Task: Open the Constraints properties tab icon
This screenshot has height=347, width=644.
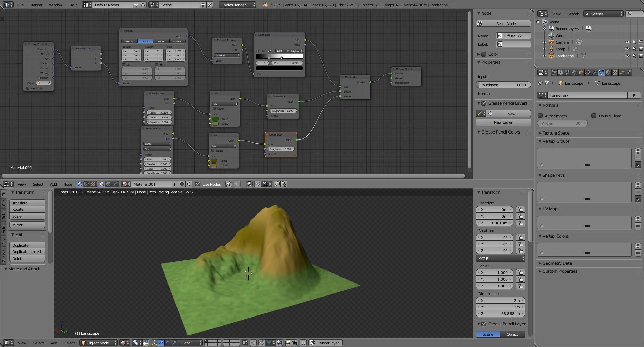Action: tap(588, 73)
